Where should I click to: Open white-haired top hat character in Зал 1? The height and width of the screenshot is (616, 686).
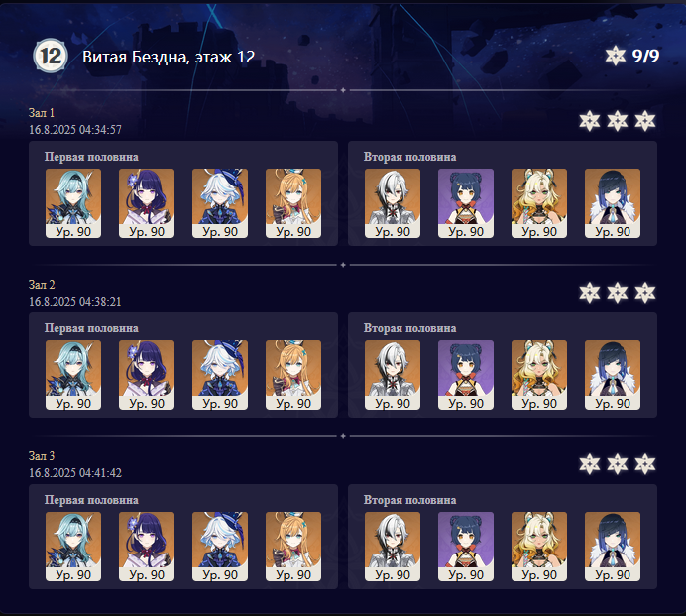click(x=220, y=203)
